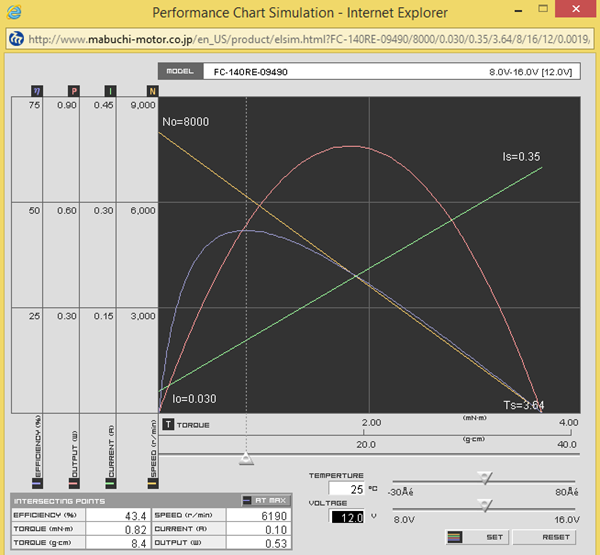Click the temperature slider handle
600x555 pixels.
485,479
